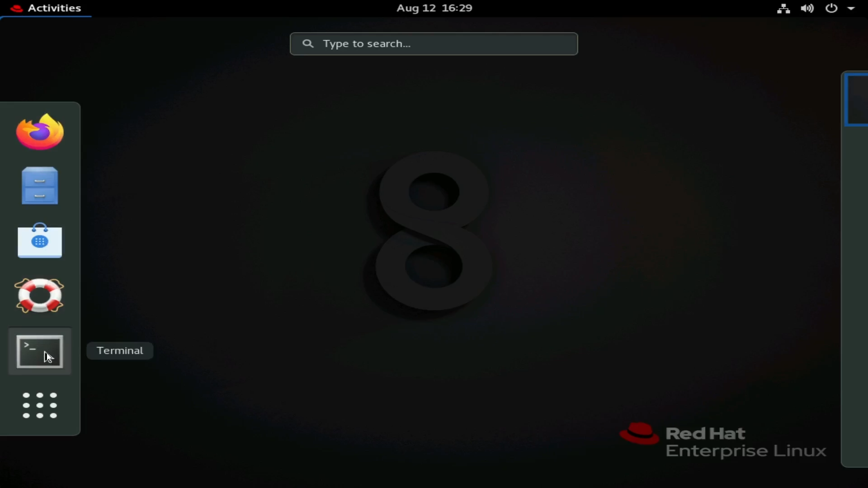Click the date and time display
The image size is (868, 488).
[434, 8]
